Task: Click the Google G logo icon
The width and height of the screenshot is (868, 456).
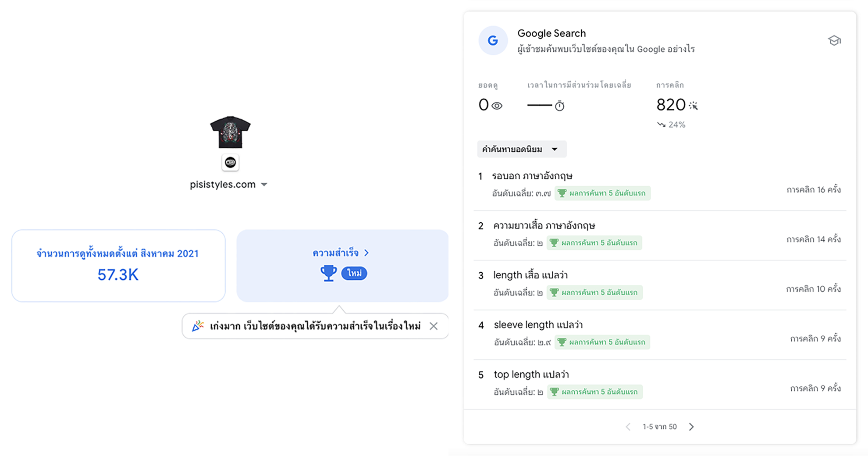Action: click(x=493, y=41)
